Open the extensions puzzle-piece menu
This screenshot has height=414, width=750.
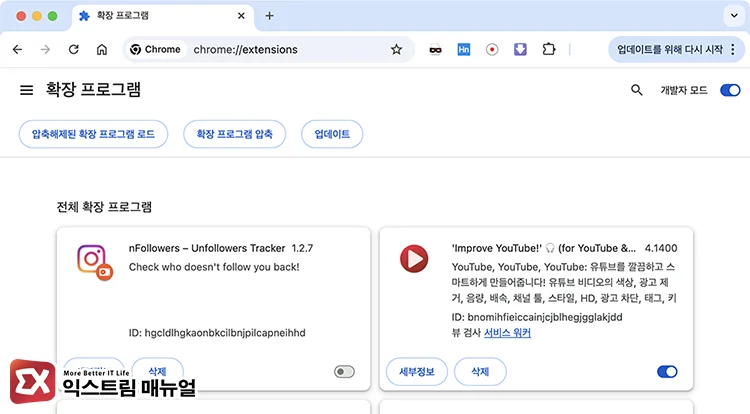click(549, 49)
